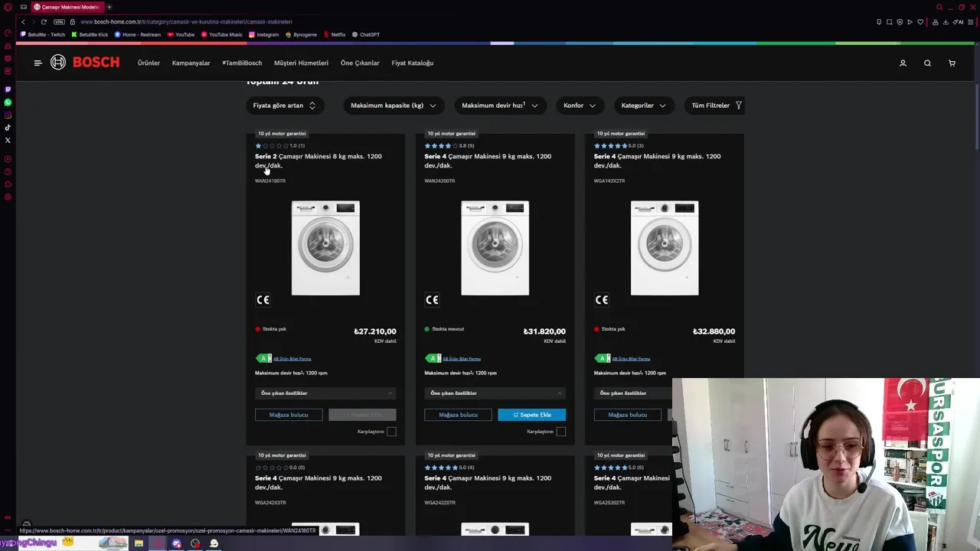Viewport: 980px width, 551px height.
Task: Open site search magnifier icon
Action: [x=927, y=63]
